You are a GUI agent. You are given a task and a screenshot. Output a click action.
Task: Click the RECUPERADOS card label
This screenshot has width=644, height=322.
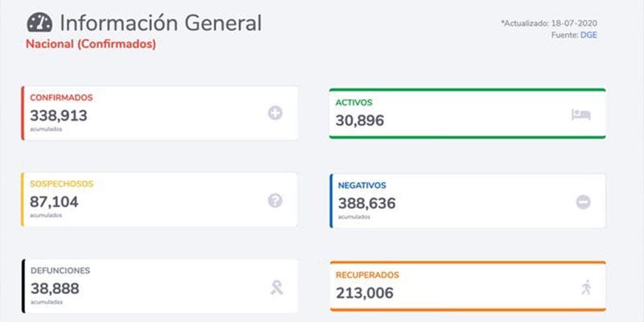tap(367, 275)
